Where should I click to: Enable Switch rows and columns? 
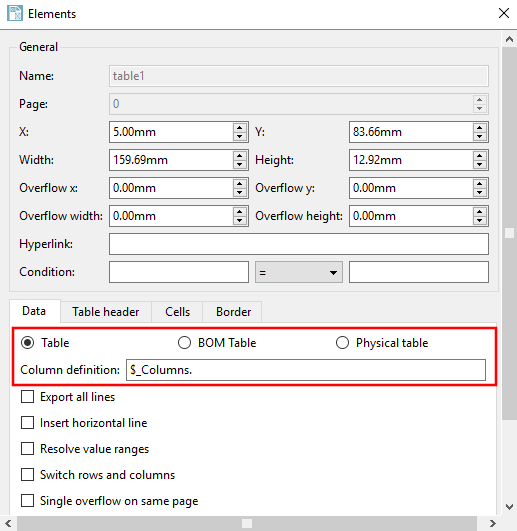pyautogui.click(x=27, y=474)
